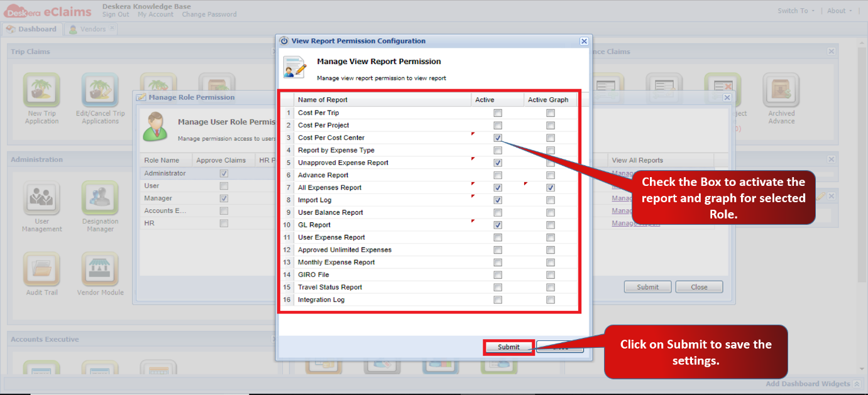
Task: Open the Designation Manager icon
Action: [100, 198]
